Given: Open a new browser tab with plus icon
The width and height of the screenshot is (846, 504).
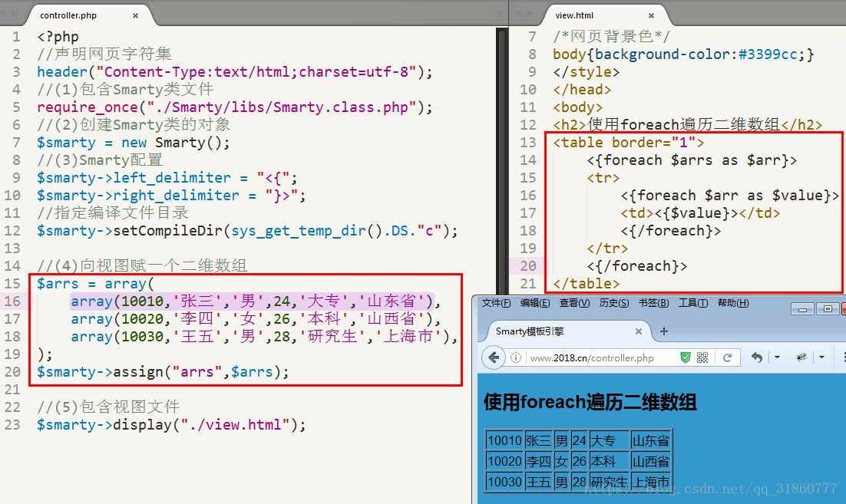Looking at the screenshot, I should point(664,331).
